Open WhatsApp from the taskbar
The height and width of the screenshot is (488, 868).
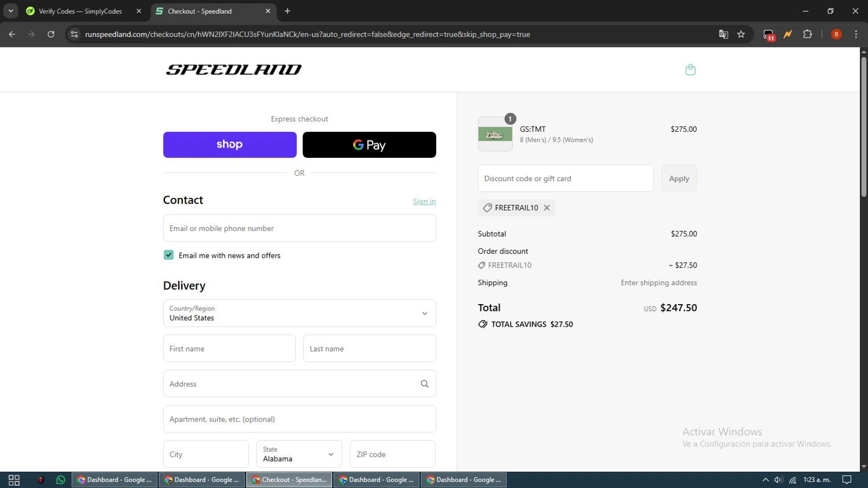pyautogui.click(x=61, y=480)
